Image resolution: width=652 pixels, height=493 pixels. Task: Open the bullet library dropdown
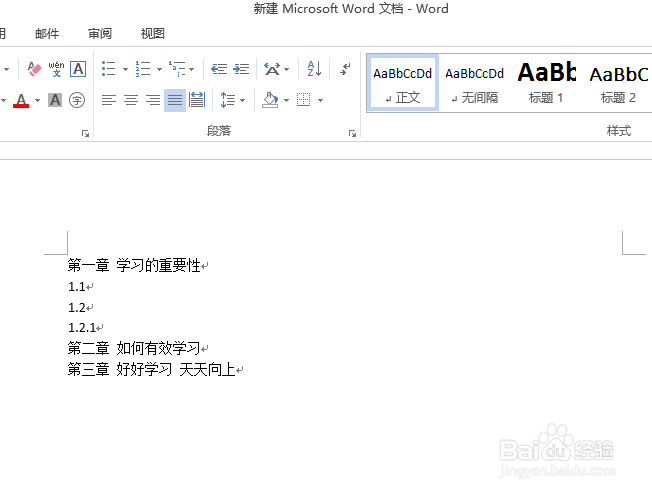125,69
